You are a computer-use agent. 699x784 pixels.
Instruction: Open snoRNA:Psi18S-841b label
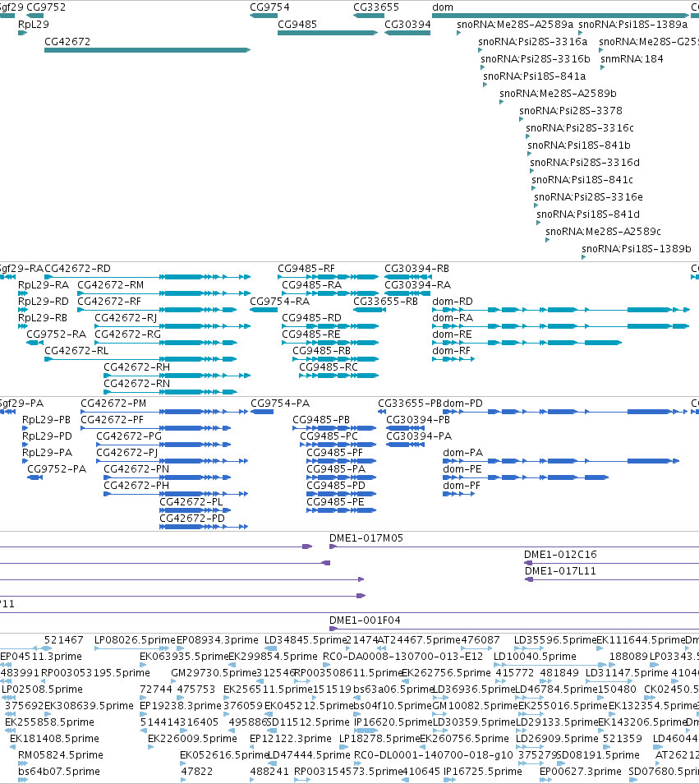(x=579, y=145)
